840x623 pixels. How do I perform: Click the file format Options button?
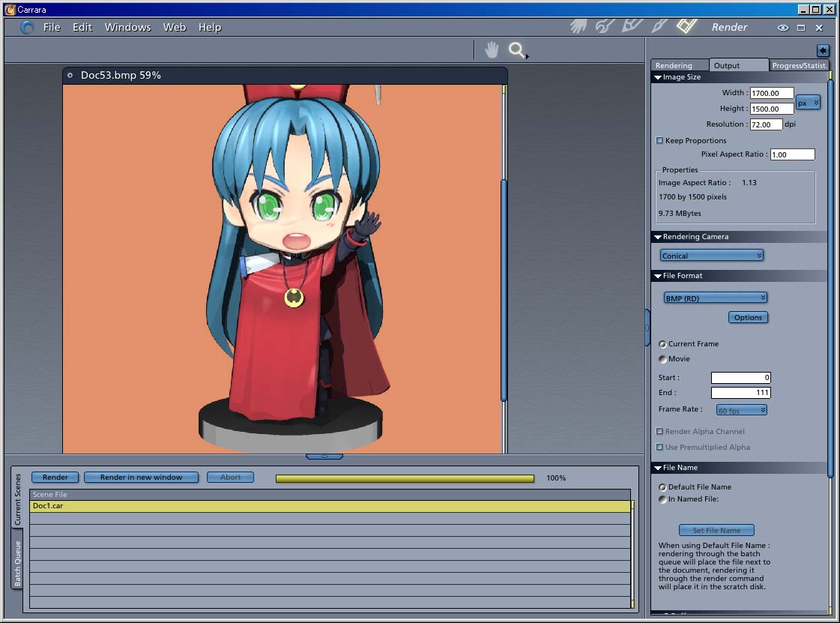748,317
